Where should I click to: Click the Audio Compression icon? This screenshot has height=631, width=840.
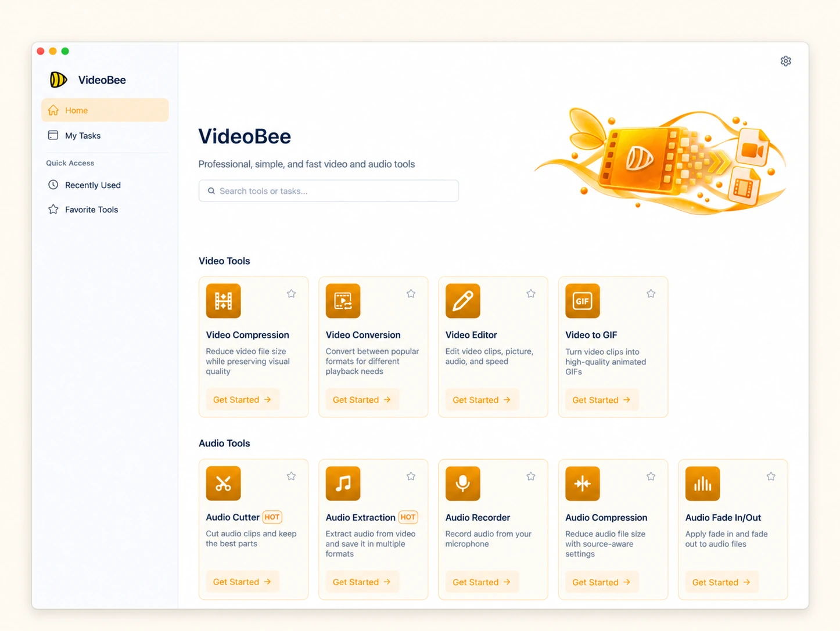[582, 483]
